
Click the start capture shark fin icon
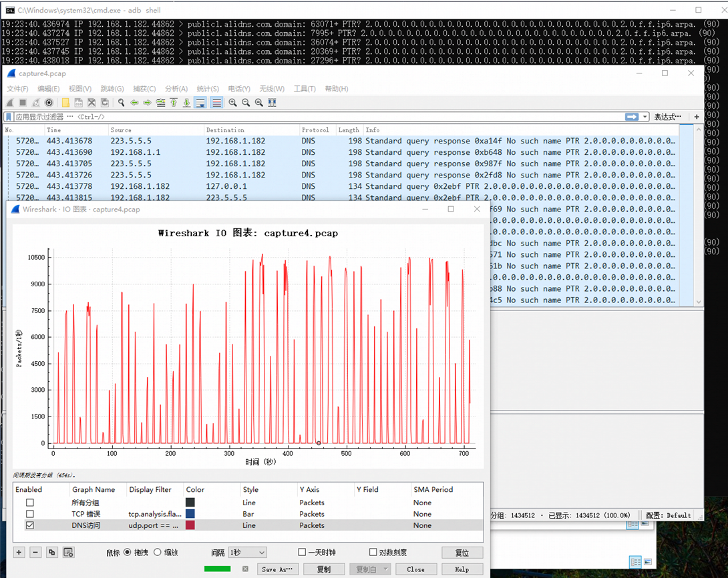10,103
